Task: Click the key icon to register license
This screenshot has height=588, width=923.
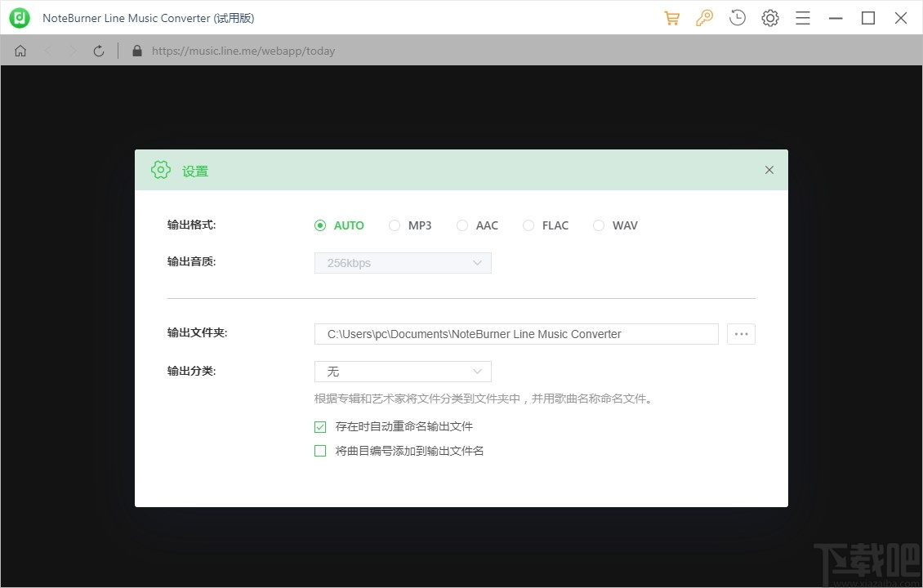Action: click(x=704, y=17)
